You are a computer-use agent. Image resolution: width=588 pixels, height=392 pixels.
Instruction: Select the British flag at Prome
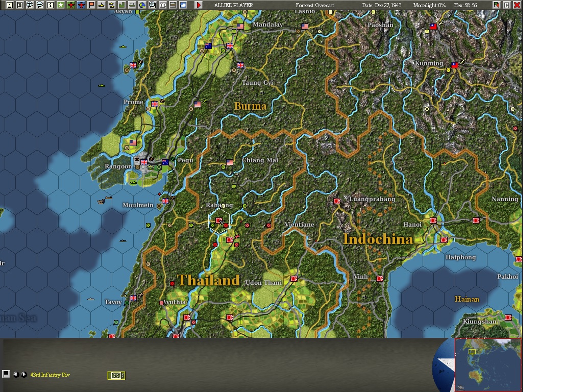[155, 104]
